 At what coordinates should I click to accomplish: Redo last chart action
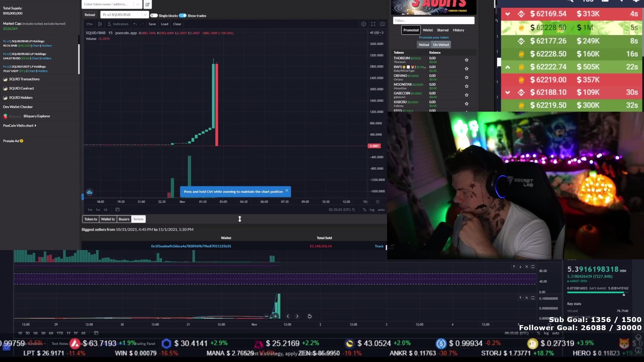142,24
